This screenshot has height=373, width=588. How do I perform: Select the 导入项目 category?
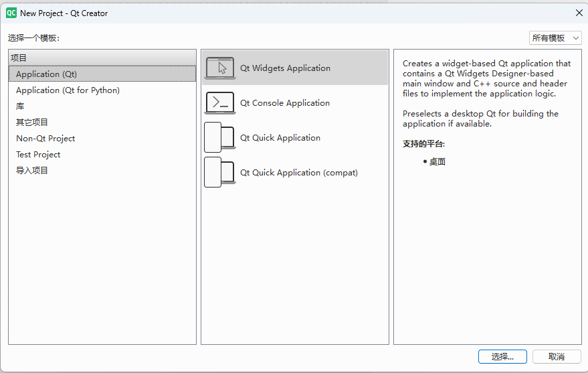click(x=102, y=170)
